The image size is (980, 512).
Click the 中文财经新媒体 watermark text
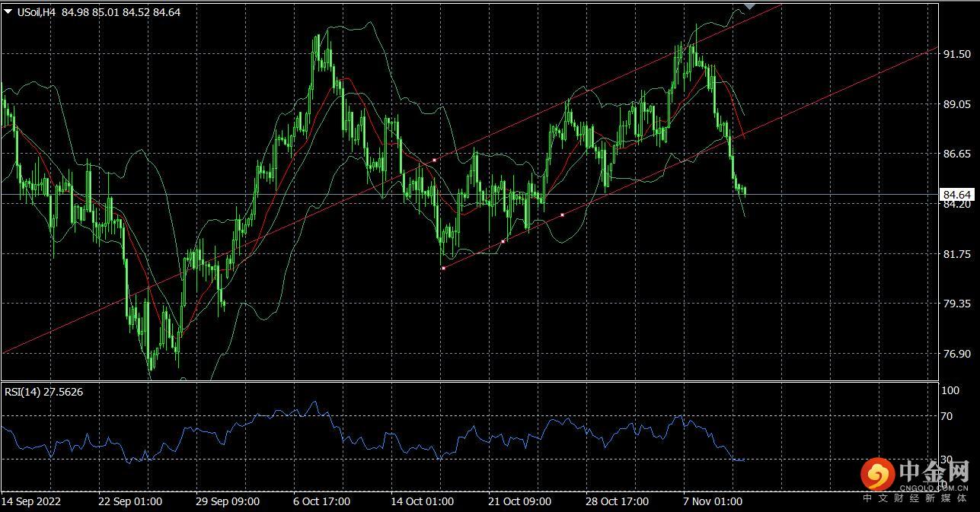[x=915, y=498]
